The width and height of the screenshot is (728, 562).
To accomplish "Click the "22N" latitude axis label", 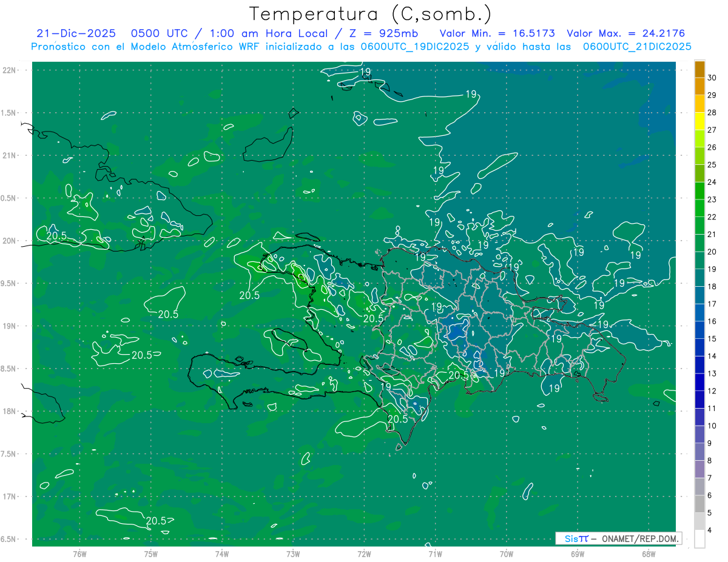I will [x=10, y=70].
